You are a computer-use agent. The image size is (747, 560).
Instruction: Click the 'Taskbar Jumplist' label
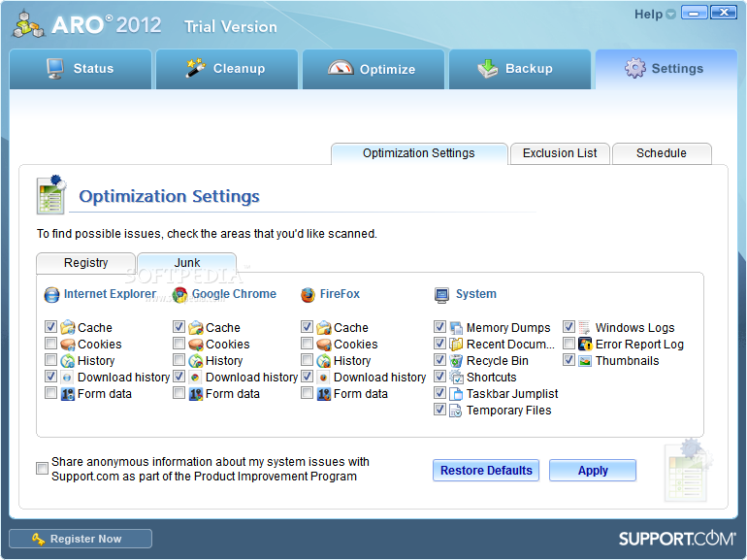click(x=512, y=394)
